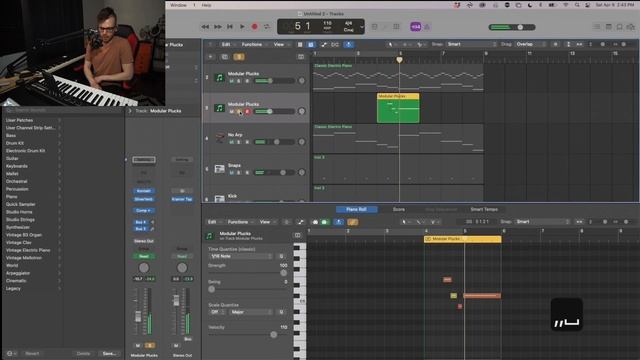The image size is (640, 360).
Task: Solo the No Arp track
Action: (x=239, y=142)
